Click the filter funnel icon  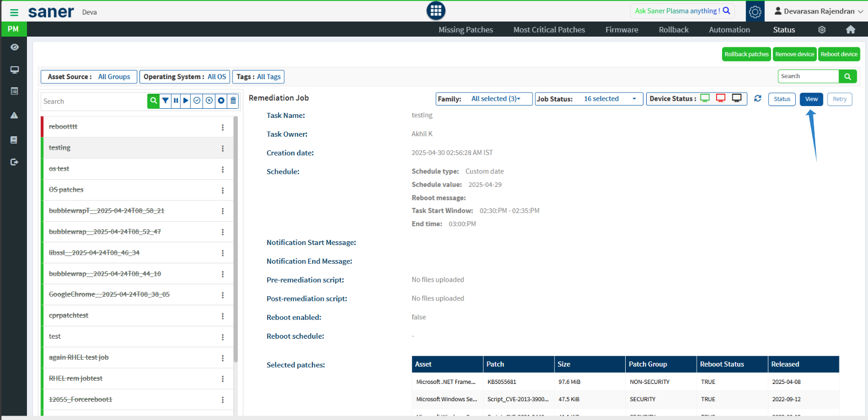coord(165,101)
